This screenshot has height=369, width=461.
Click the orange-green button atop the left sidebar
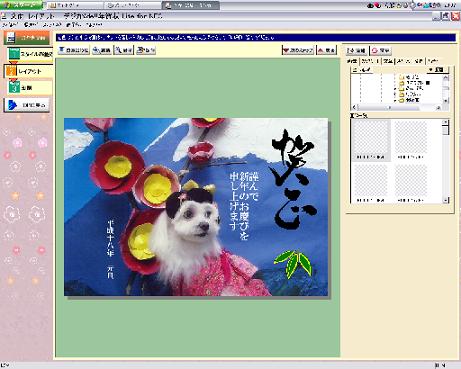[x=27, y=38]
